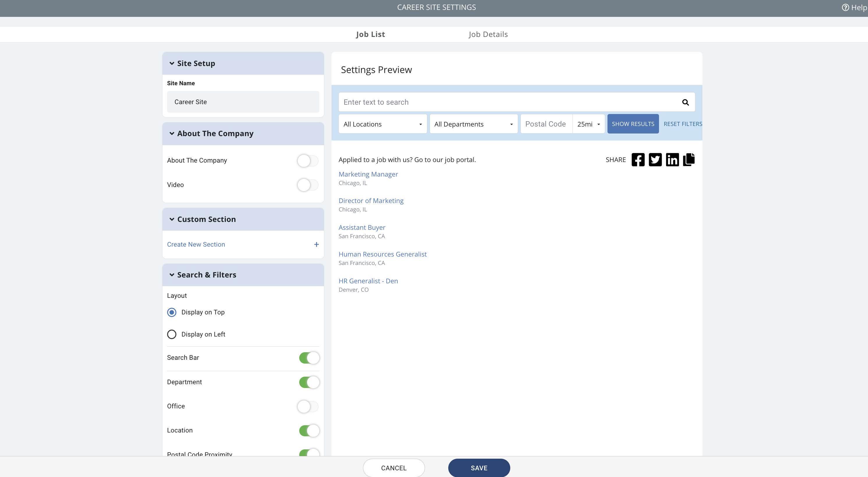Toggle the Postal Code Proximity switch
868x477 pixels.
309,453
